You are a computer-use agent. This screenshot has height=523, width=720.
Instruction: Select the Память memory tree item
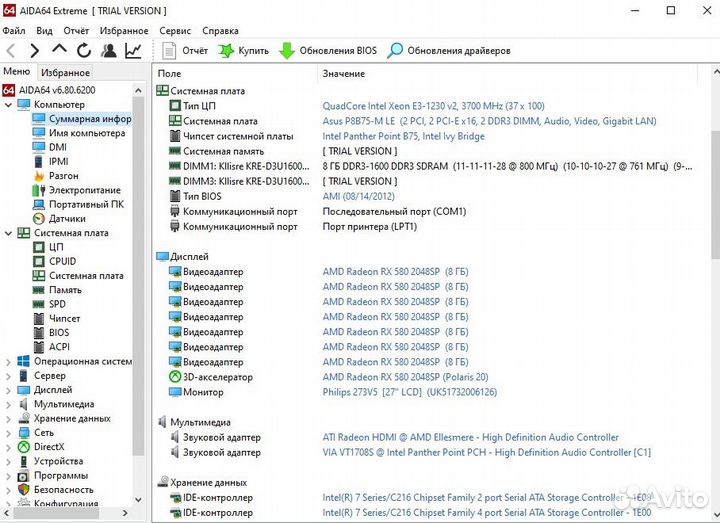click(57, 290)
